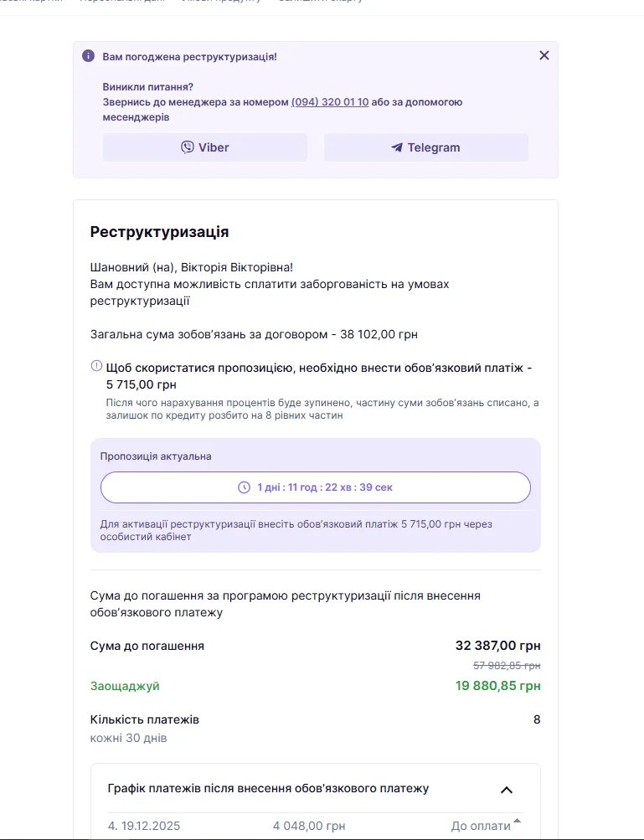Click the green "Заощаджуй" label

point(125,686)
